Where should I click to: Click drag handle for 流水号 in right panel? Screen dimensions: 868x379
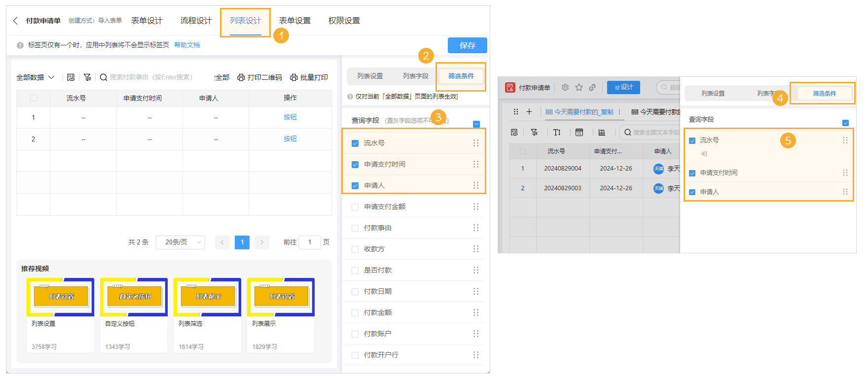(x=845, y=140)
